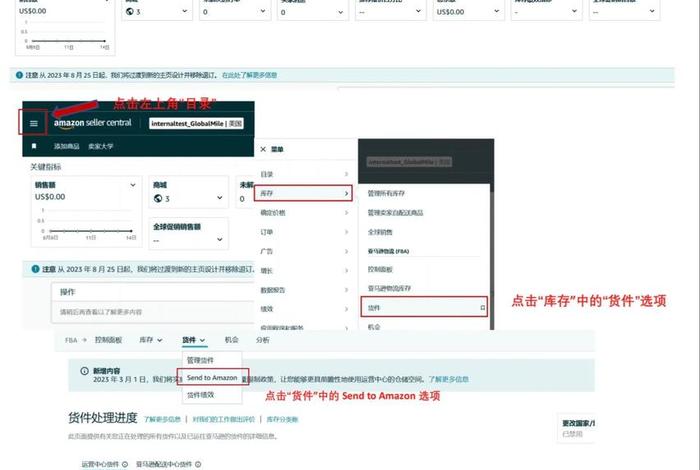
Task: Switch to the 运营中心货件 tab
Action: point(100,464)
